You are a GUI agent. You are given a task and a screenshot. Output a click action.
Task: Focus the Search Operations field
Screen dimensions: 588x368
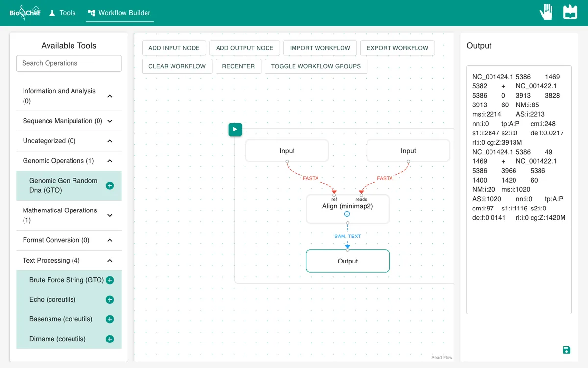click(x=69, y=63)
